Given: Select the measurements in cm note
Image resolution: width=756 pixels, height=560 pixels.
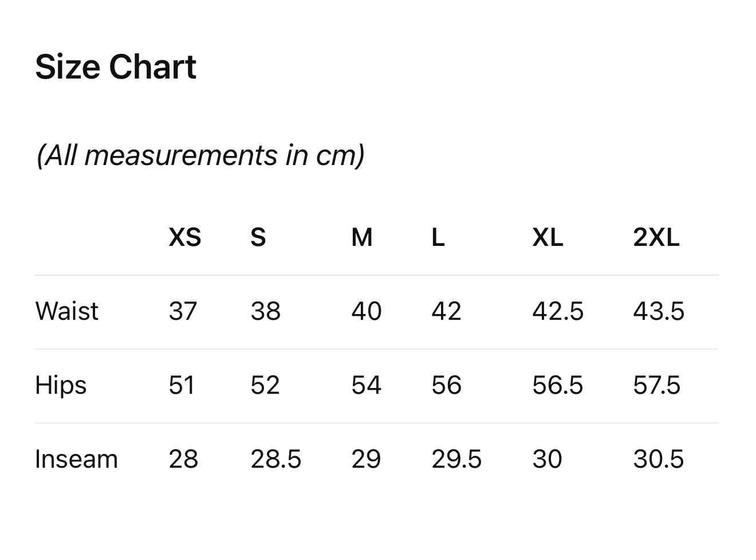Looking at the screenshot, I should 200,155.
